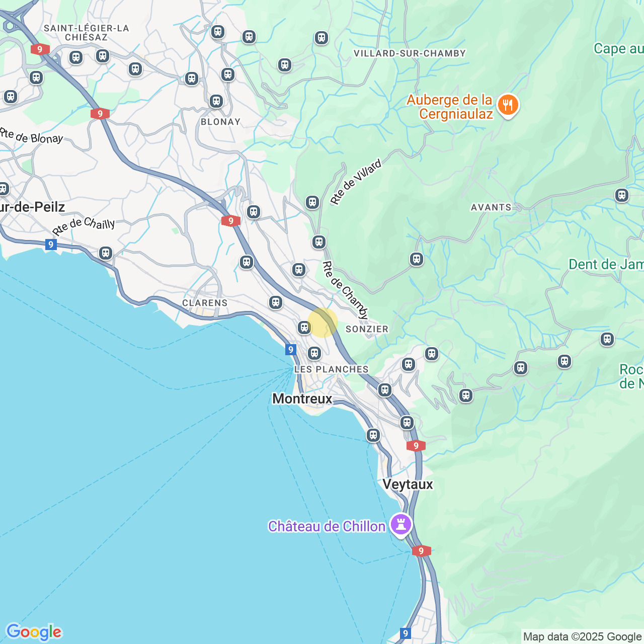Click the transit station icon in Blonay
This screenshot has width=644, height=644.
coord(216,101)
